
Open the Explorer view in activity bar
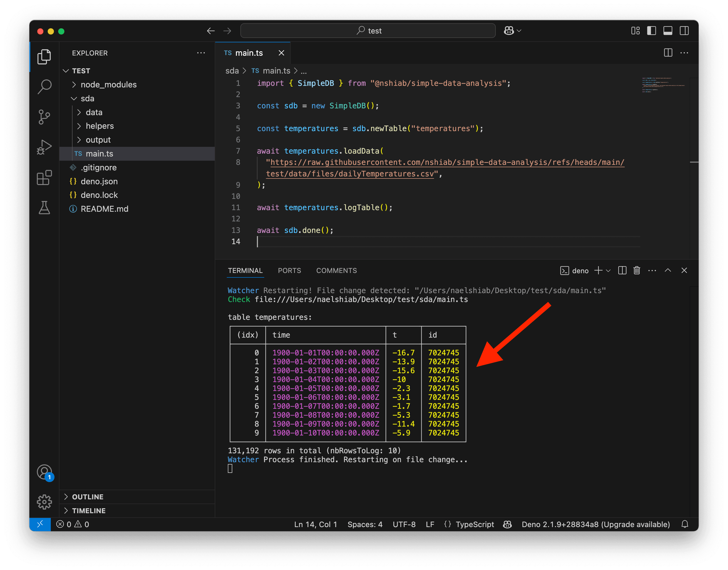tap(44, 57)
